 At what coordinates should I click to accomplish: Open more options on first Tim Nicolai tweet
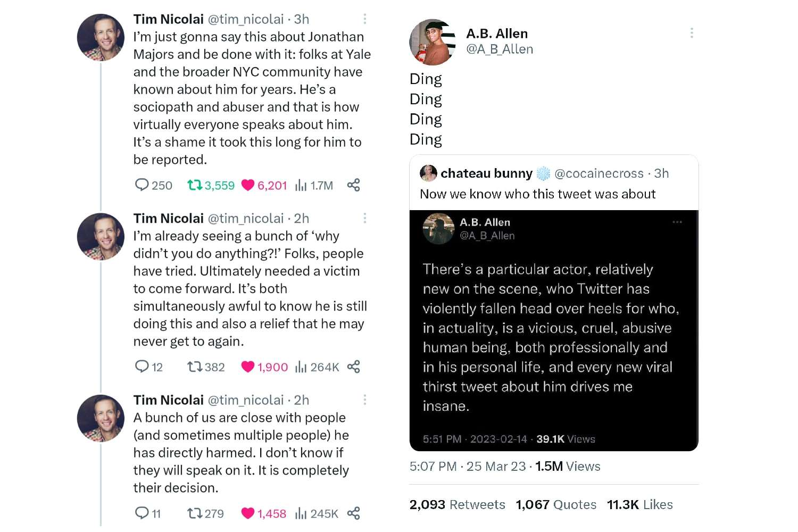click(x=364, y=19)
